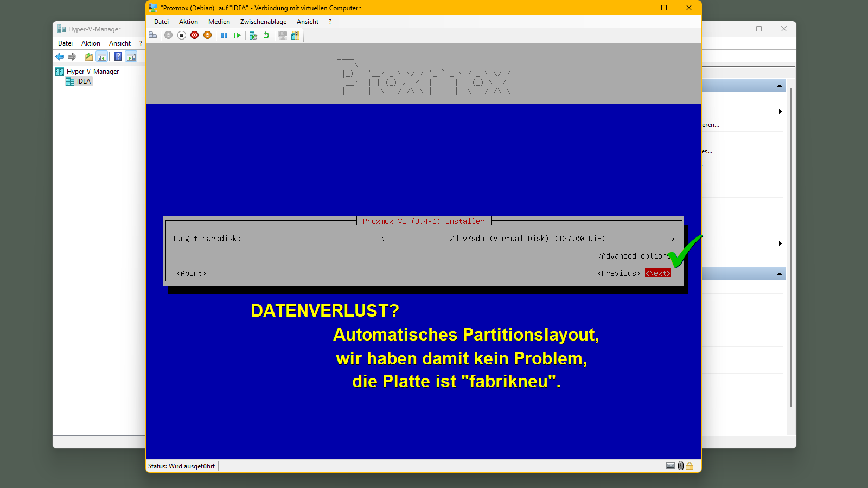
Task: Open the Zwischenablage menu
Action: click(263, 22)
